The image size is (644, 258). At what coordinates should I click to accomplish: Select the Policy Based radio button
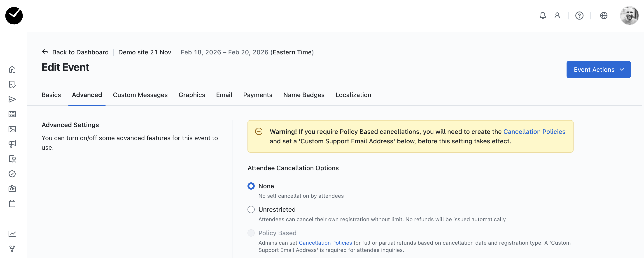(x=251, y=233)
